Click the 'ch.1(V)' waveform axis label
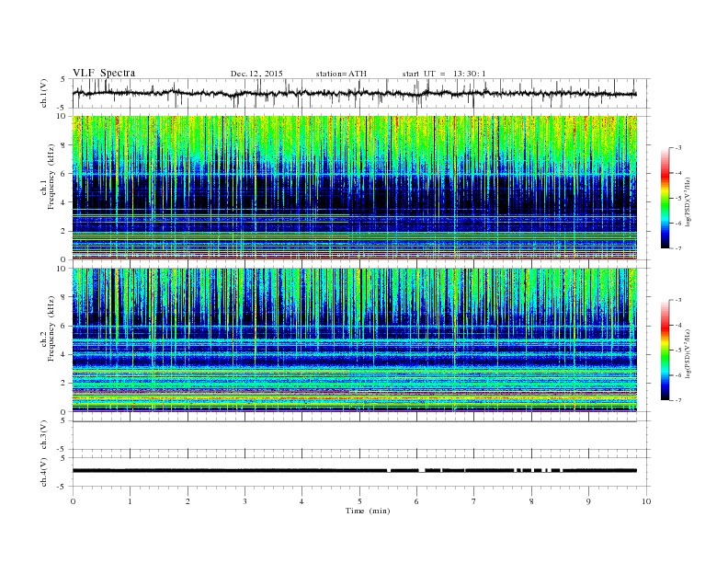 tap(44, 93)
